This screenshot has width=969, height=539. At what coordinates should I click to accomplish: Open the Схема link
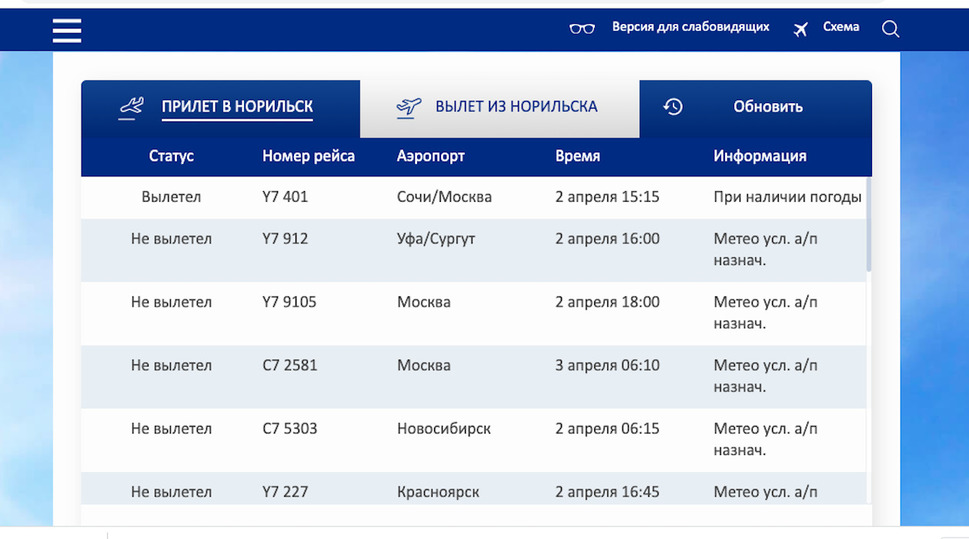840,27
